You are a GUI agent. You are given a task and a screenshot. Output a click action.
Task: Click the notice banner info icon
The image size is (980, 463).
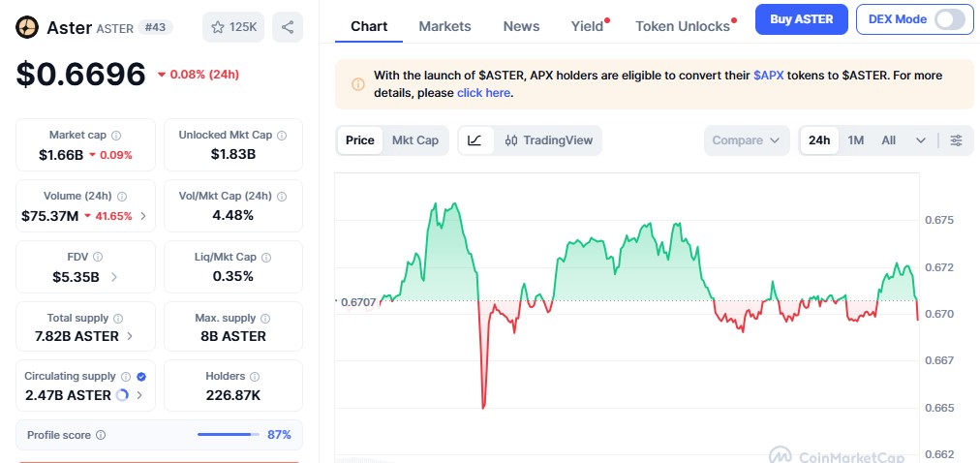coord(358,84)
